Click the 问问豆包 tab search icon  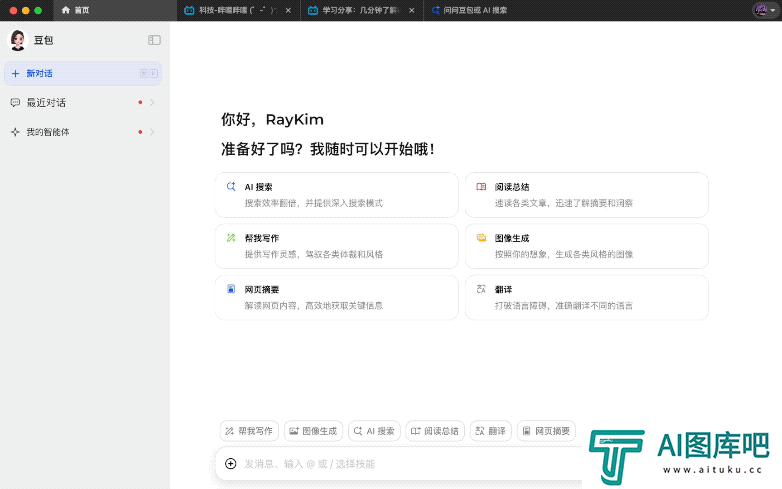coord(435,10)
